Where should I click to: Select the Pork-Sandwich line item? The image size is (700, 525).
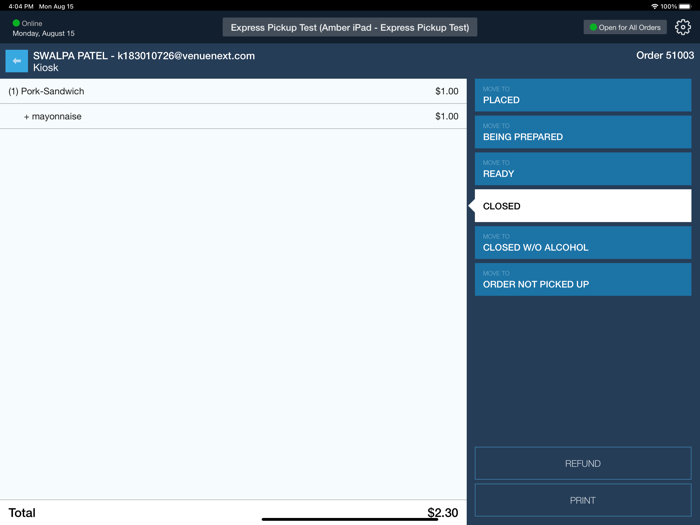[x=233, y=91]
